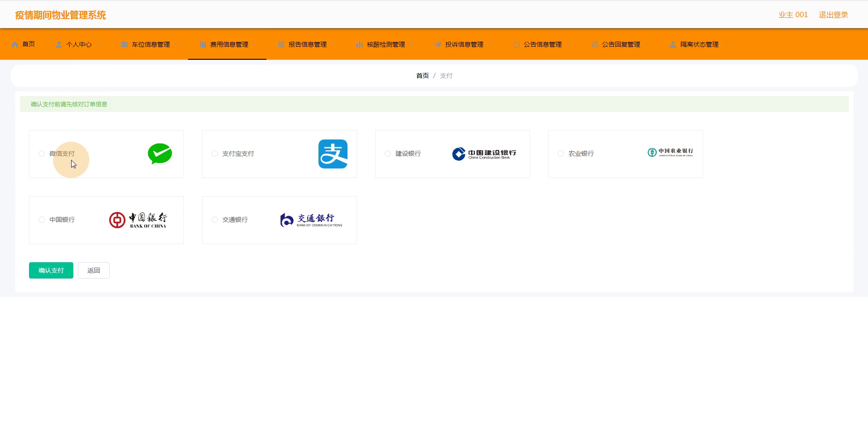Image resolution: width=868 pixels, height=423 pixels.
Task: Click the 建设银行 label text
Action: pyautogui.click(x=408, y=154)
